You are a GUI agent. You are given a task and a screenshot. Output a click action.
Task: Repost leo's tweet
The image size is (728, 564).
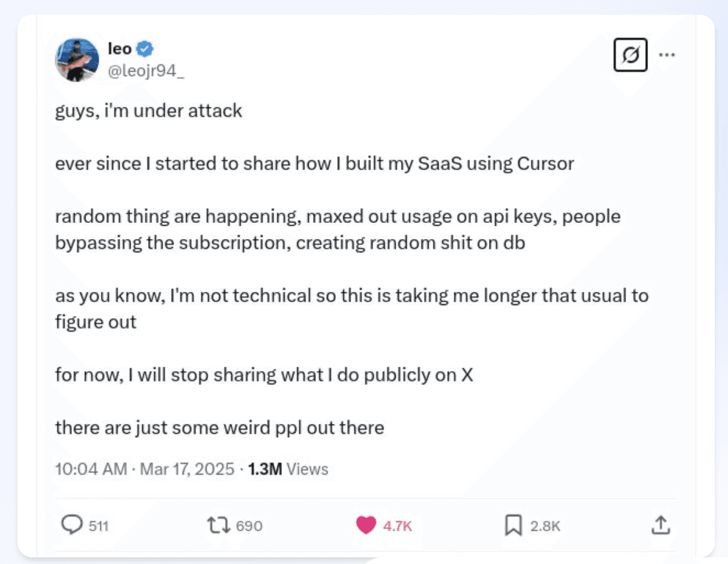[x=218, y=525]
